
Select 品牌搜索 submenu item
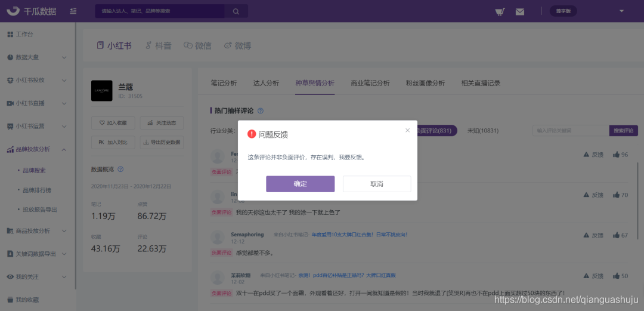[x=34, y=170]
